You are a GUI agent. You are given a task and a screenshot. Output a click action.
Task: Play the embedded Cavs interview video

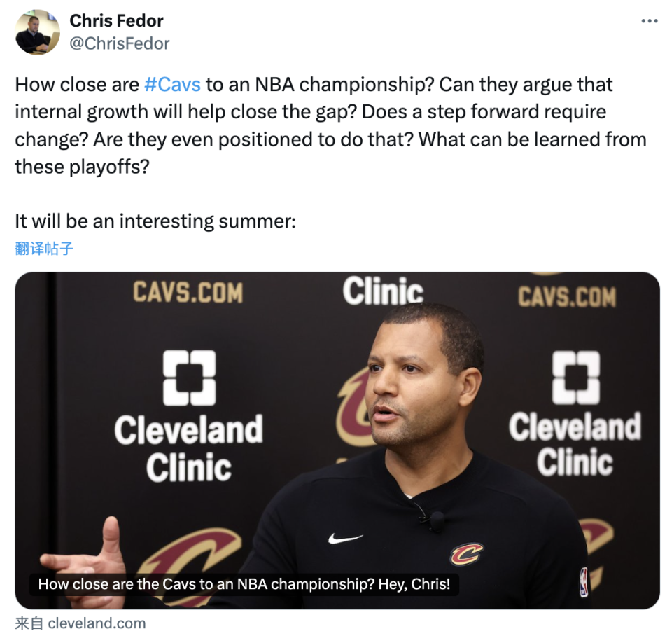337,441
